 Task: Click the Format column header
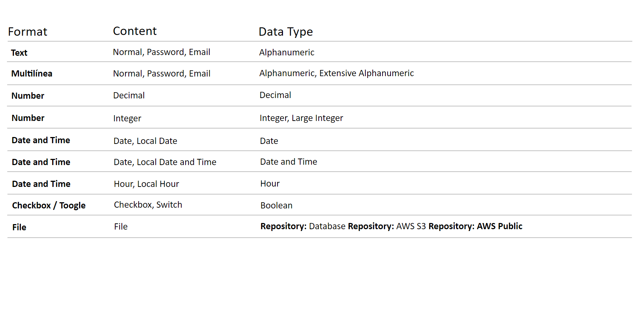coord(28,32)
